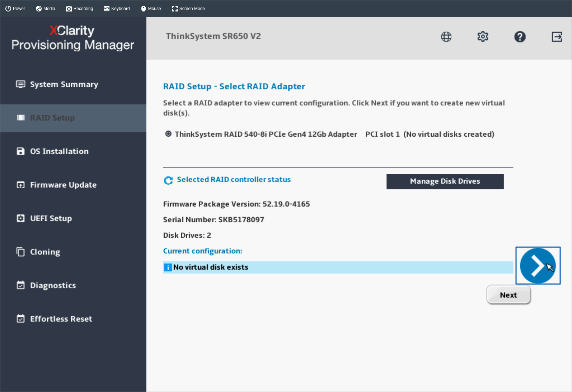Click the Cloning sidebar icon
The height and width of the screenshot is (392, 572).
(20, 251)
